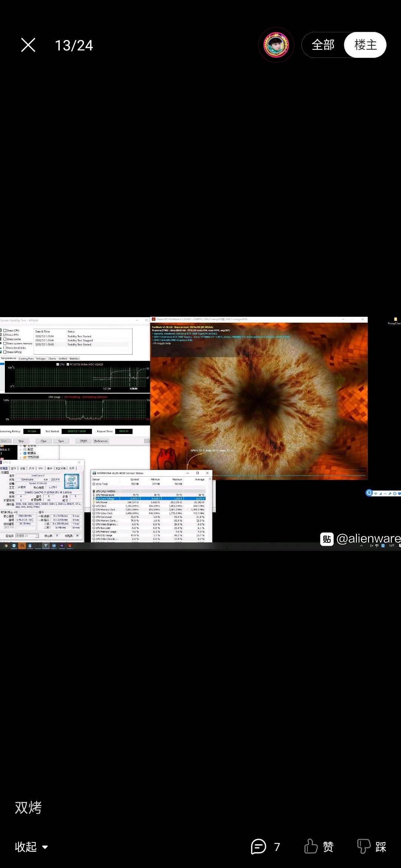Image resolution: width=401 pixels, height=868 pixels.
Task: Check the Stress system memory checkbox
Action: pyautogui.click(x=5, y=343)
